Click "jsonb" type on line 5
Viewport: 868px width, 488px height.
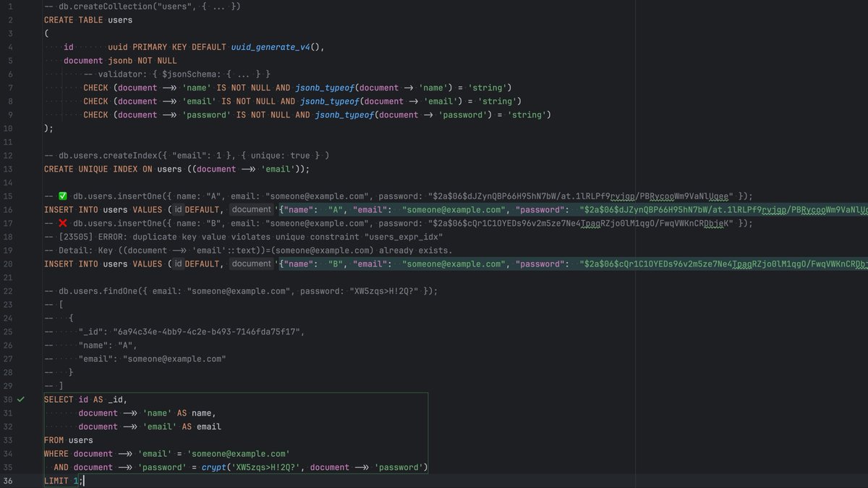[x=120, y=61]
